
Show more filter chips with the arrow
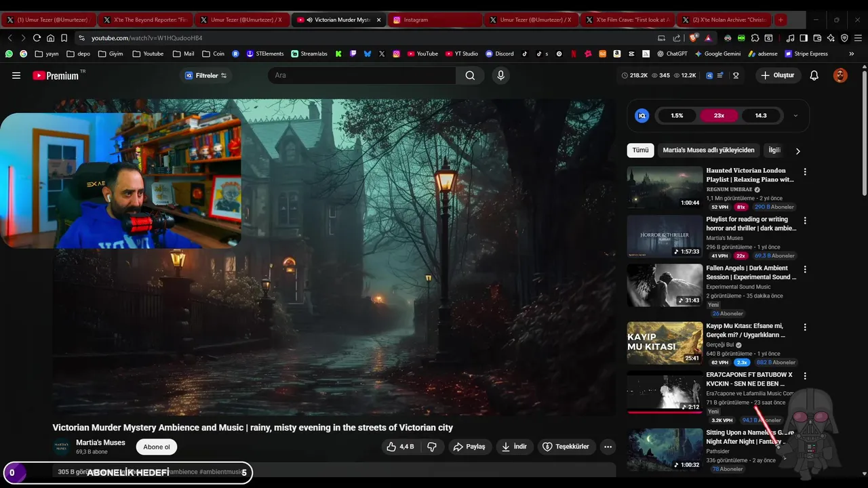click(797, 151)
